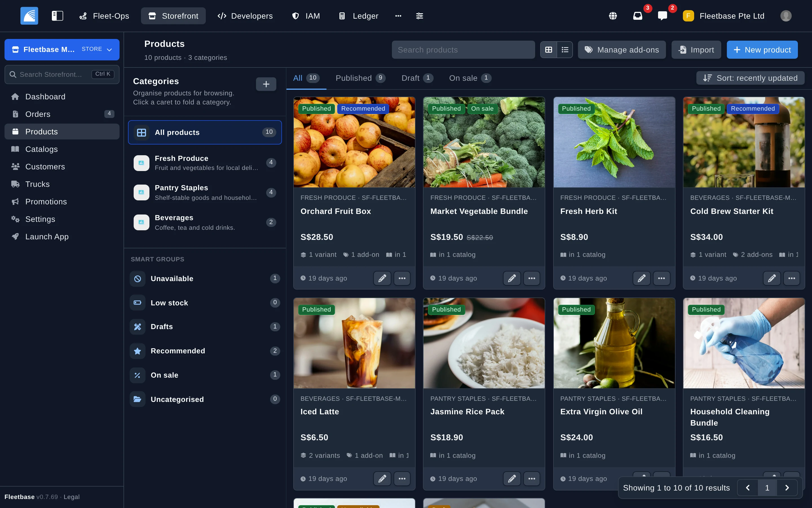The image size is (812, 508).
Task: Click the Fleetbase logo icon
Action: (29, 16)
